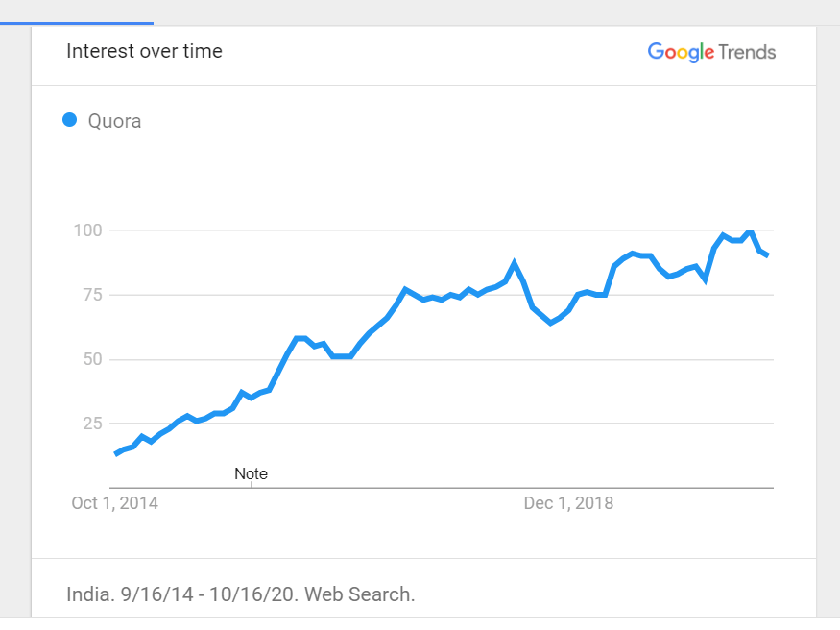Click the 75 value on the y-axis
840x630 pixels.
pos(90,295)
